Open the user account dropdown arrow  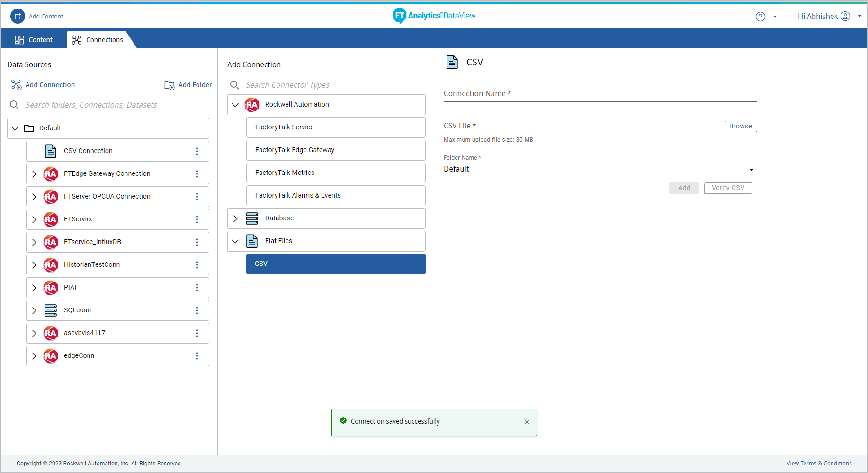859,16
